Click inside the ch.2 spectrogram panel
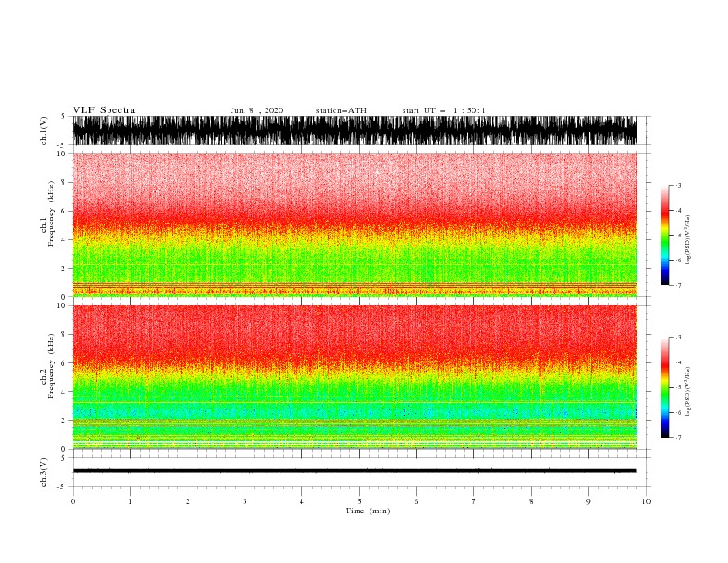 click(x=355, y=377)
